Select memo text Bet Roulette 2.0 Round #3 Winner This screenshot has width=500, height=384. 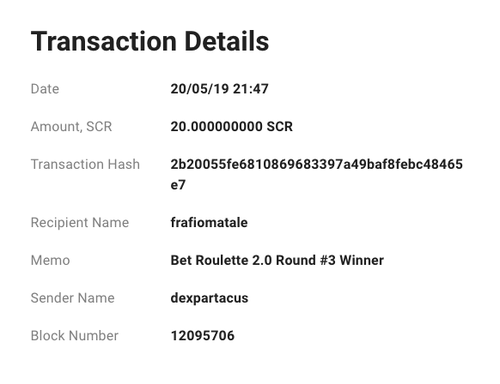(277, 260)
